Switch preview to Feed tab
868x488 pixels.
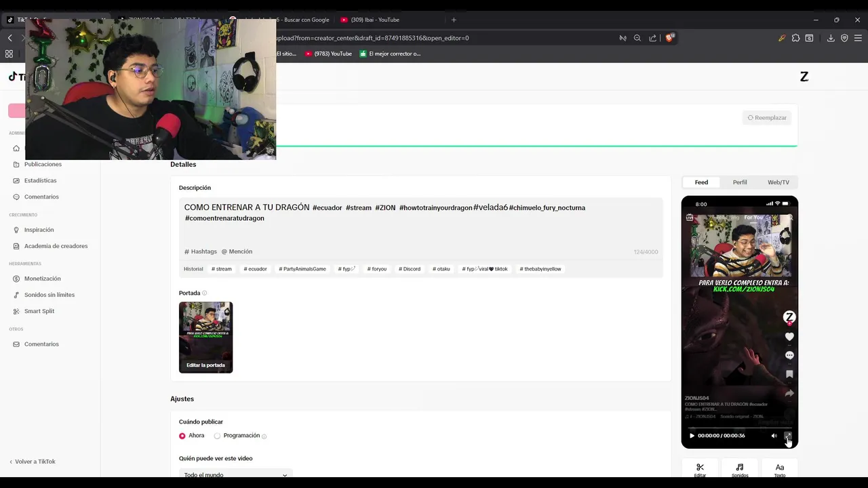[x=701, y=182]
